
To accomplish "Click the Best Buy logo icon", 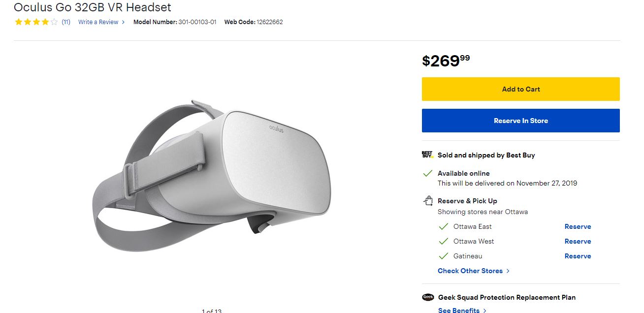I will (427, 155).
